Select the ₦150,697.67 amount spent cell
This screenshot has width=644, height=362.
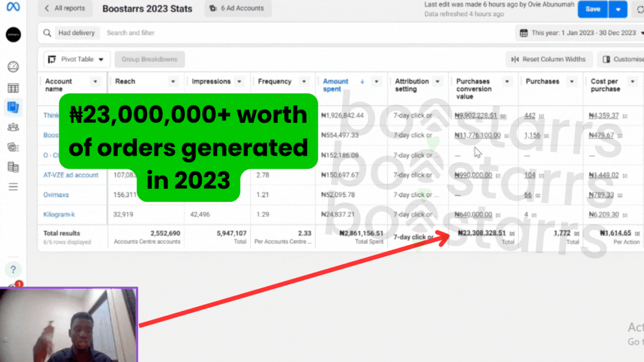point(340,175)
